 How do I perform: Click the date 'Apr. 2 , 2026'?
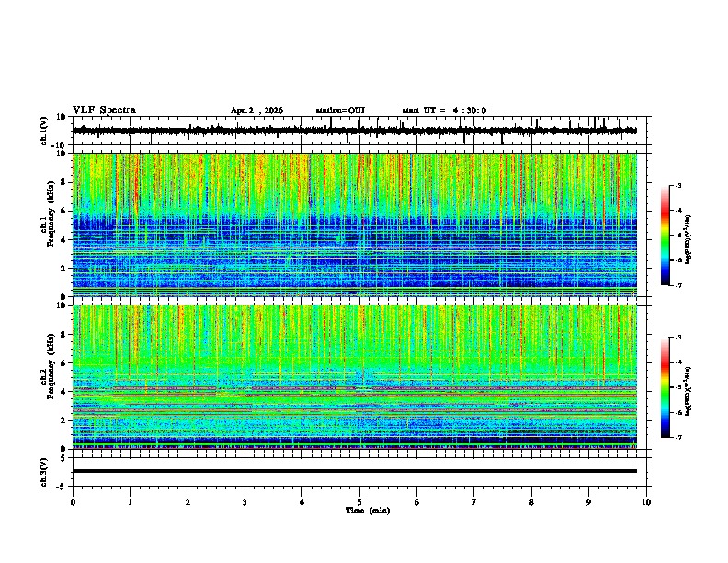pyautogui.click(x=256, y=110)
